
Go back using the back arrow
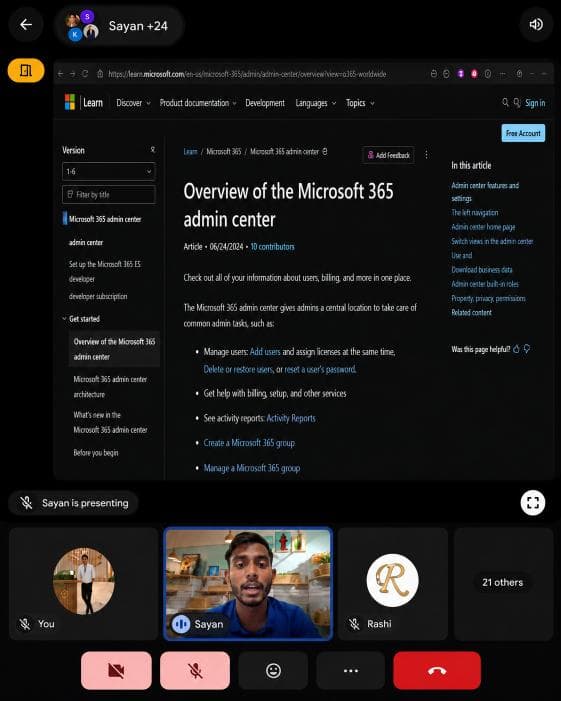pos(26,25)
